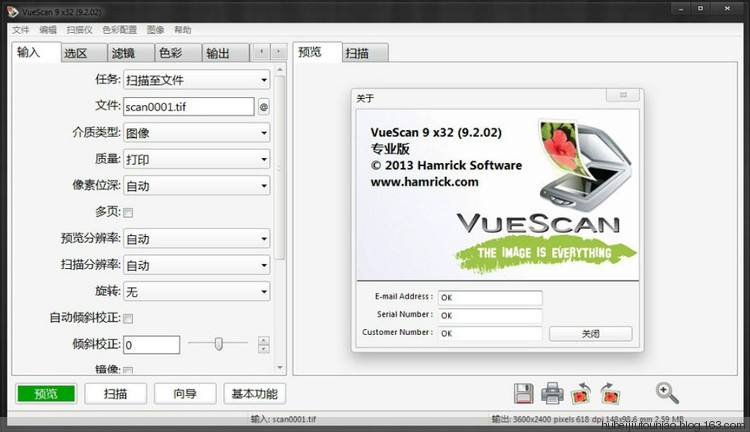Click the Customer Number field
This screenshot has height=432, width=750.
pos(490,333)
